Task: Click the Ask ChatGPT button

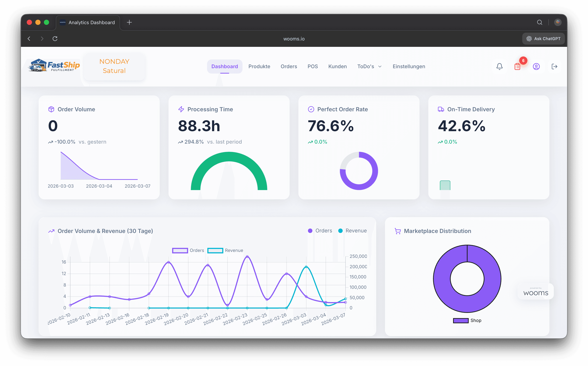Action: point(543,39)
